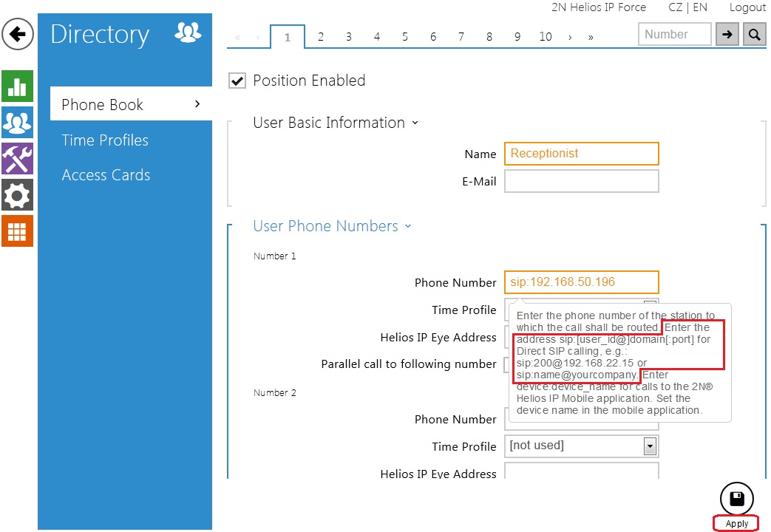Select Access Cards in the sidebar
Image resolution: width=771 pixels, height=532 pixels.
click(x=106, y=175)
